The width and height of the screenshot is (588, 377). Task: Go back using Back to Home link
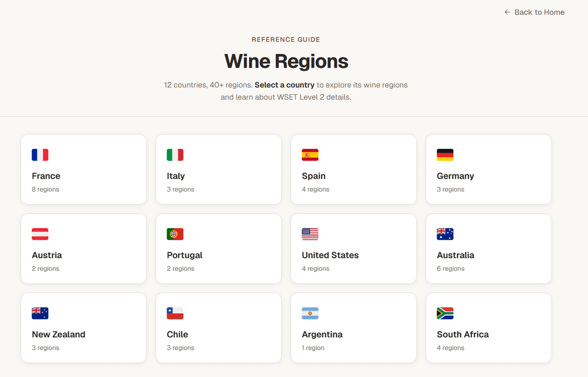tap(539, 12)
